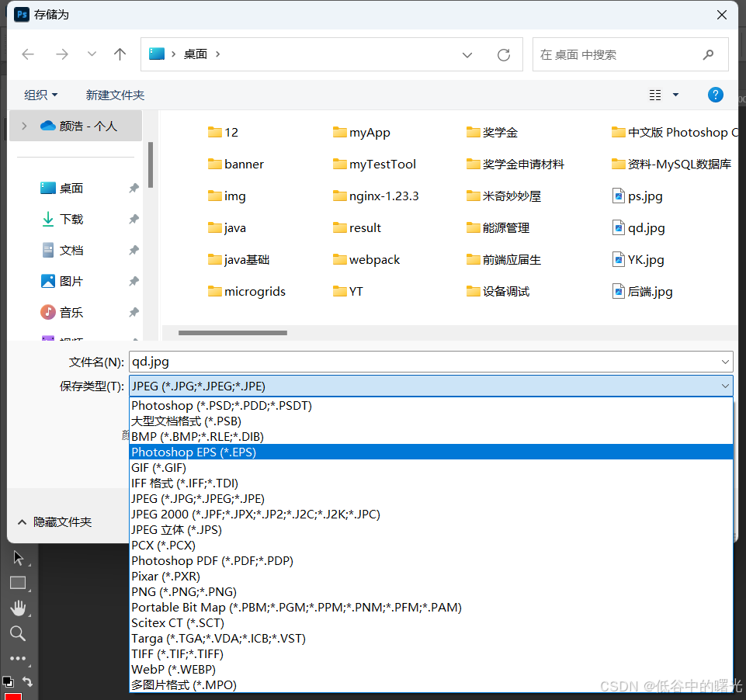The image size is (746, 700).
Task: Open 桌面 in quick access
Action: 62,189
